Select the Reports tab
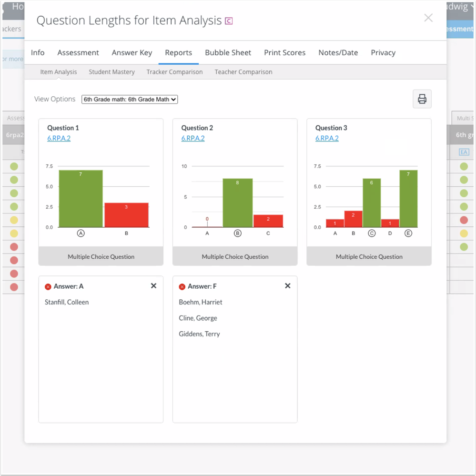Image resolution: width=476 pixels, height=476 pixels. click(179, 52)
